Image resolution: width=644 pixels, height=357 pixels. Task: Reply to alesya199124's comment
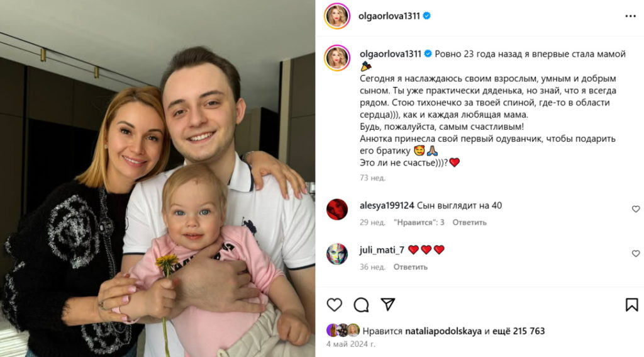469,222
